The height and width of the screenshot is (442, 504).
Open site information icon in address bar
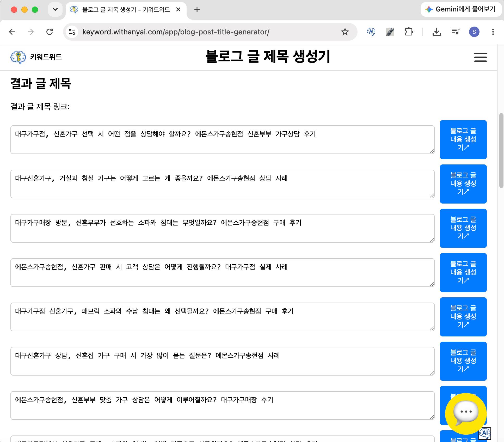coord(72,32)
